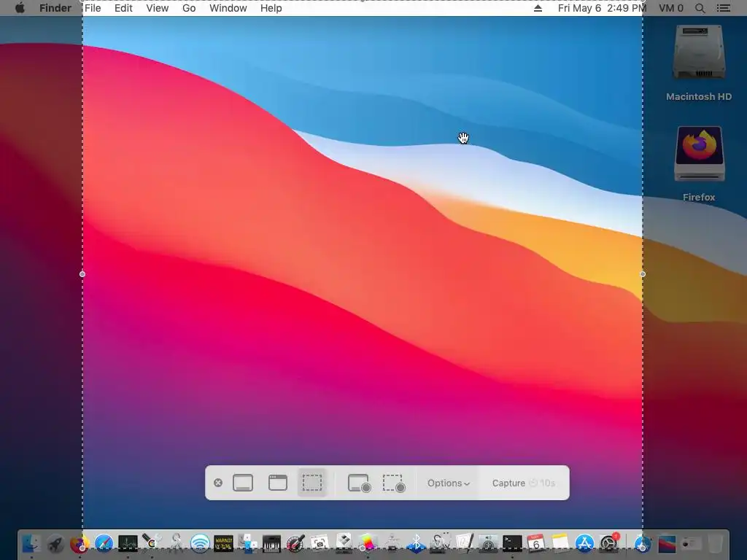
Task: Open Activity Monitor from the Dock
Action: (128, 542)
